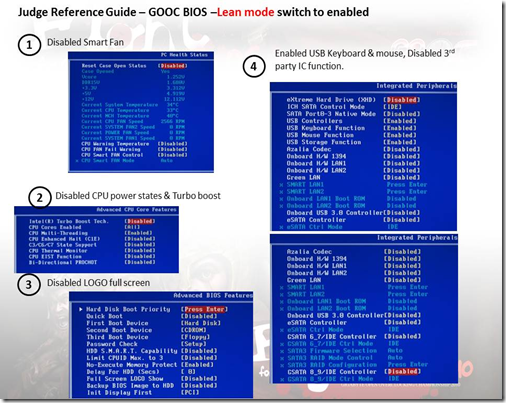506x403 pixels.
Task: Select Full Screen LOGO Show setting
Action: click(x=152, y=379)
